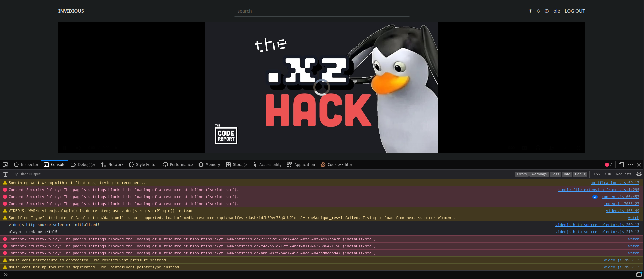
Task: Open the Performance tab
Action: click(x=178, y=165)
